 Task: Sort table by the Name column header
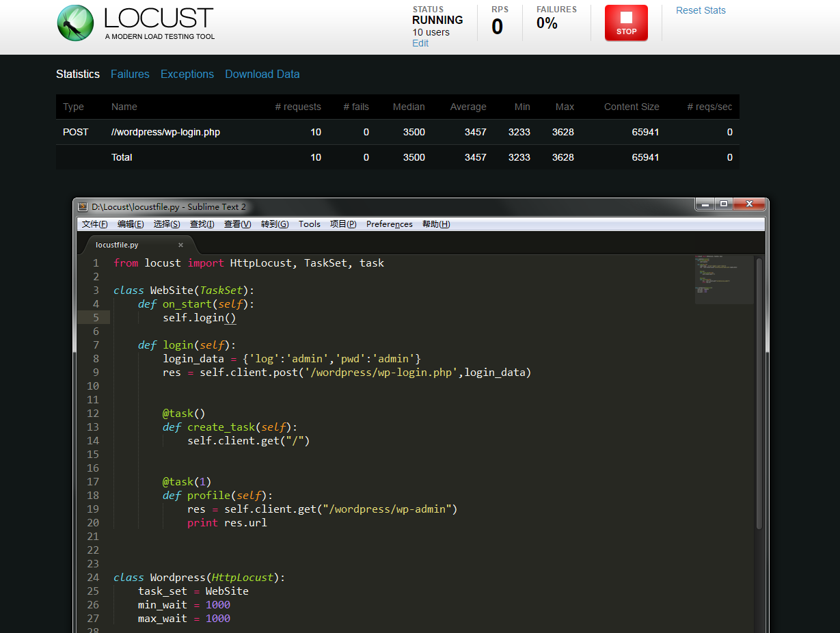click(x=124, y=107)
